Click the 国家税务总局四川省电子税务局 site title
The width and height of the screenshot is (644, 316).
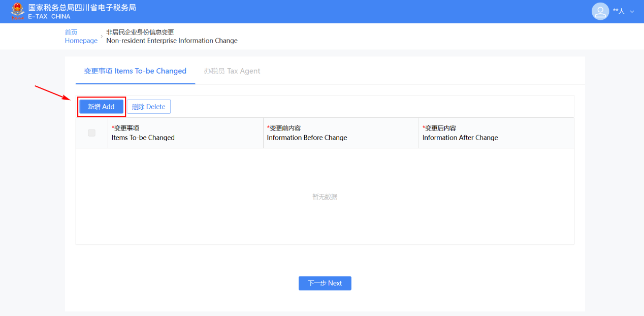point(82,8)
